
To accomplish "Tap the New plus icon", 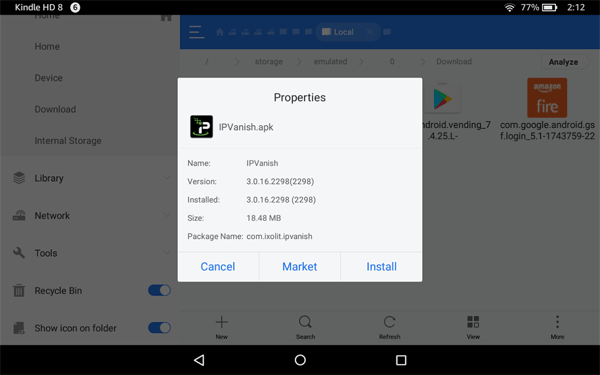I will [222, 322].
